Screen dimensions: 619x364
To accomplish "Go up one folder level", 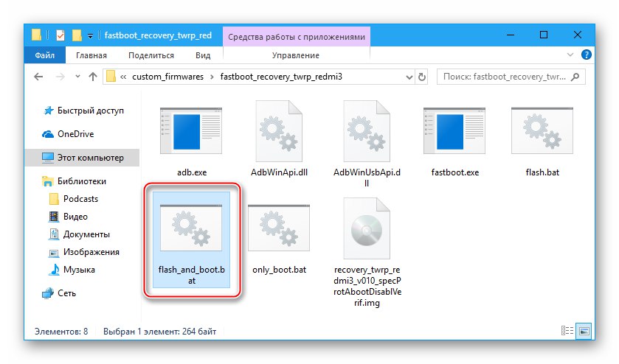I will pyautogui.click(x=93, y=77).
